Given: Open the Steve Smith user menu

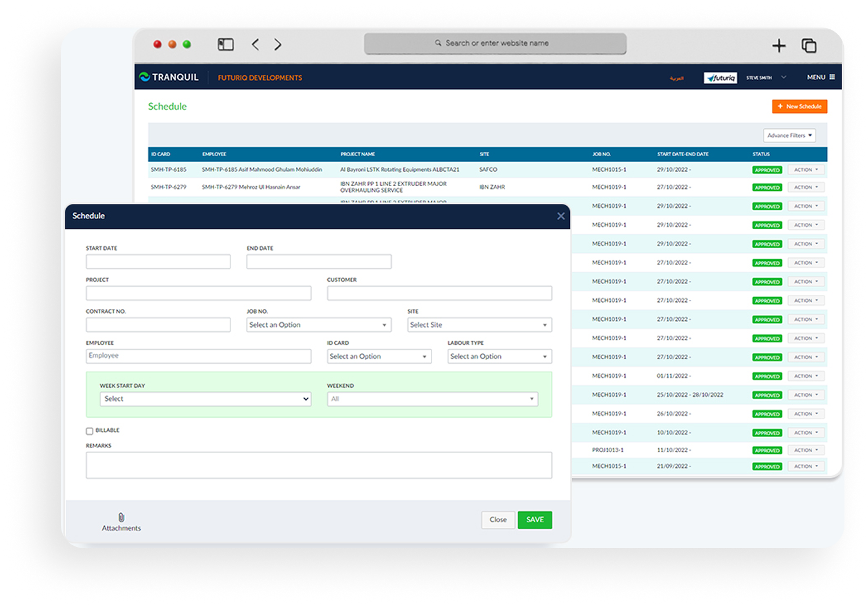Looking at the screenshot, I should [x=766, y=78].
